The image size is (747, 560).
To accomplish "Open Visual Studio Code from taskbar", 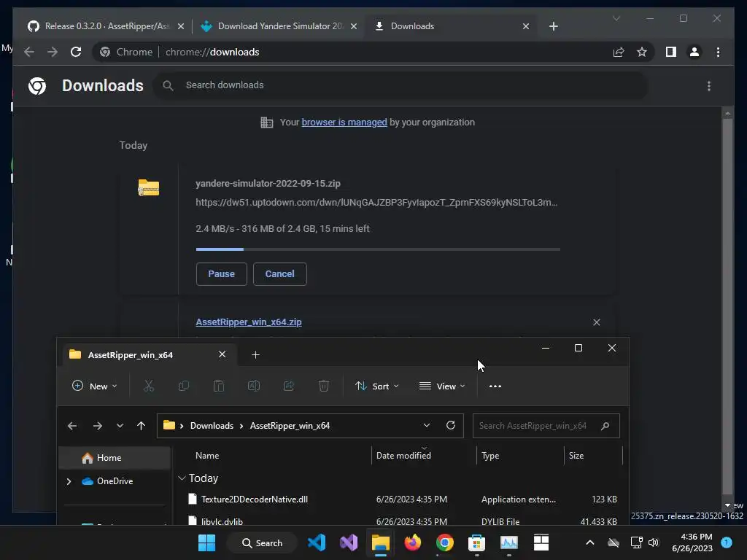I will [317, 542].
